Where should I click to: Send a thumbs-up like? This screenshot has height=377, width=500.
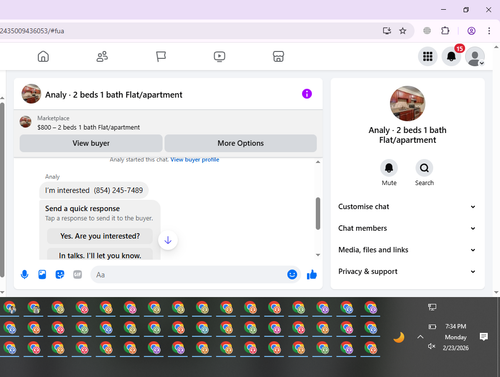(312, 275)
